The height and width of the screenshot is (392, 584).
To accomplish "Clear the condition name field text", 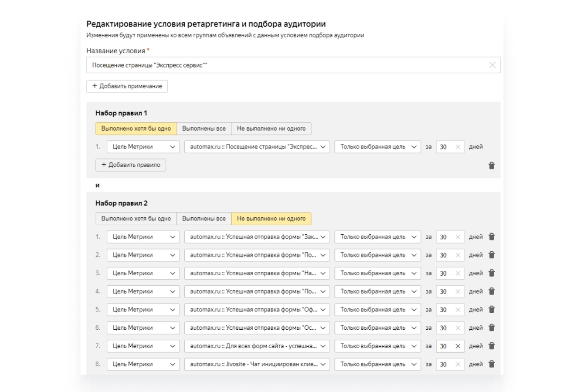I will (x=492, y=65).
